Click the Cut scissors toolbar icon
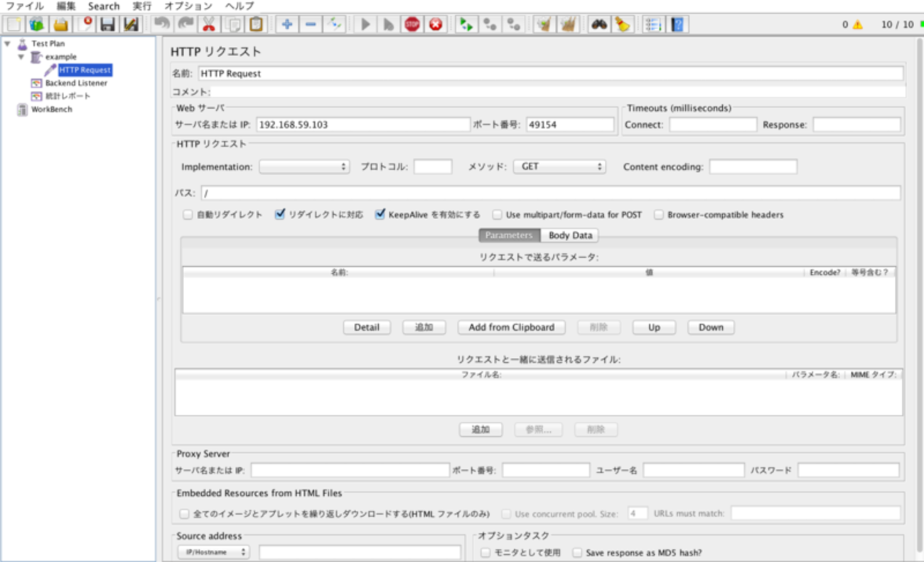Viewport: 924px width, 562px height. (208, 25)
